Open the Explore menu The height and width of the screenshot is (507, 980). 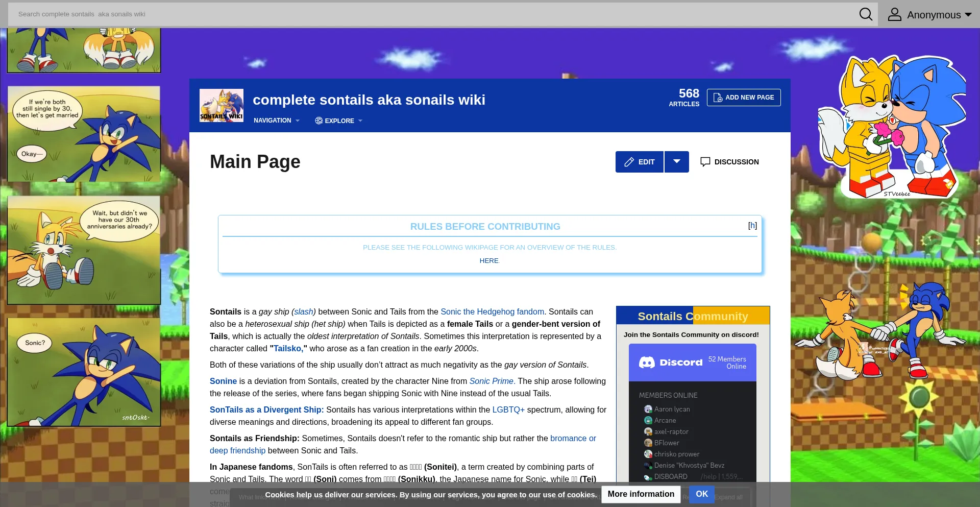tap(339, 121)
